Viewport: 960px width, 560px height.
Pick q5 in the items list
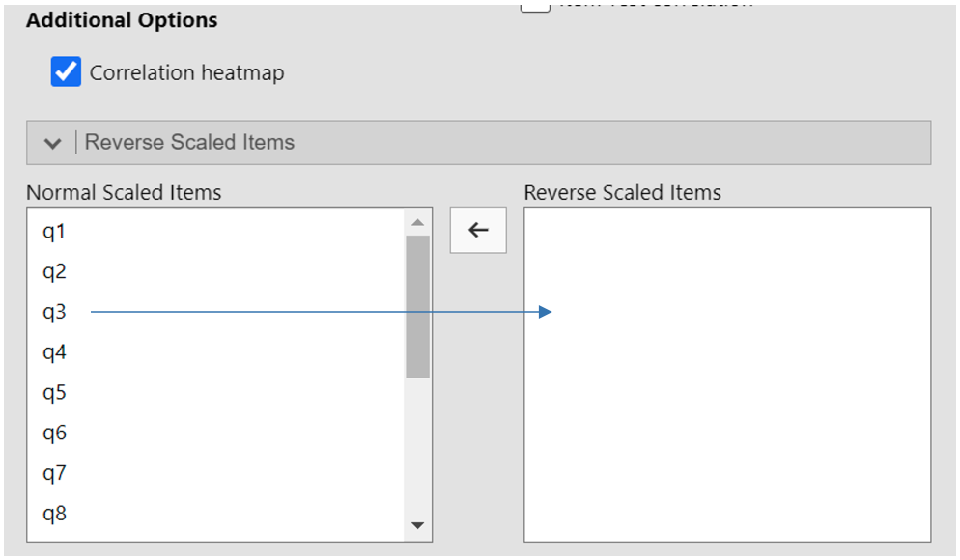(54, 393)
